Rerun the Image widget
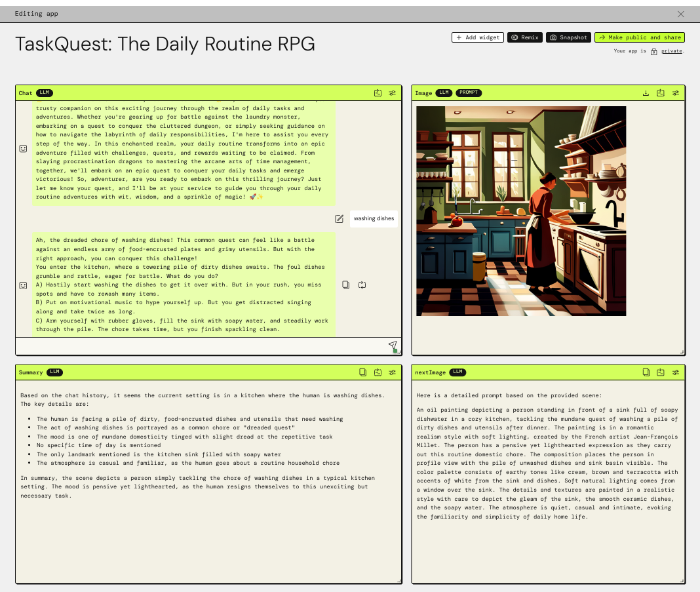The height and width of the screenshot is (592, 700). pyautogui.click(x=661, y=93)
